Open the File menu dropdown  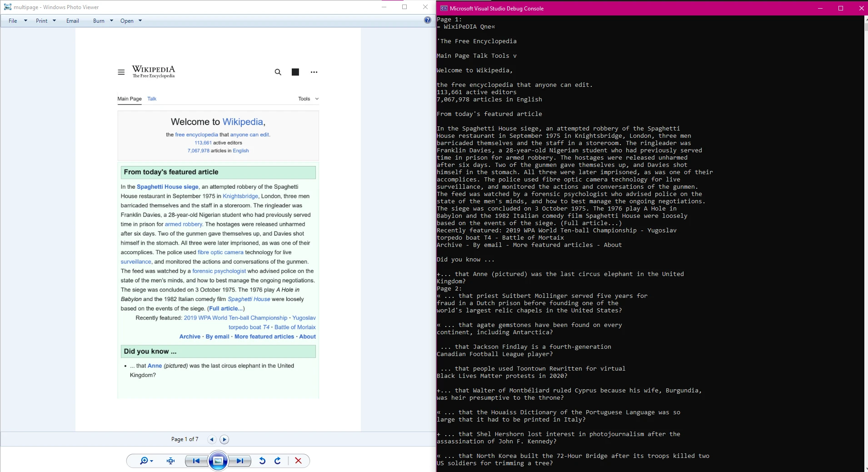point(18,21)
